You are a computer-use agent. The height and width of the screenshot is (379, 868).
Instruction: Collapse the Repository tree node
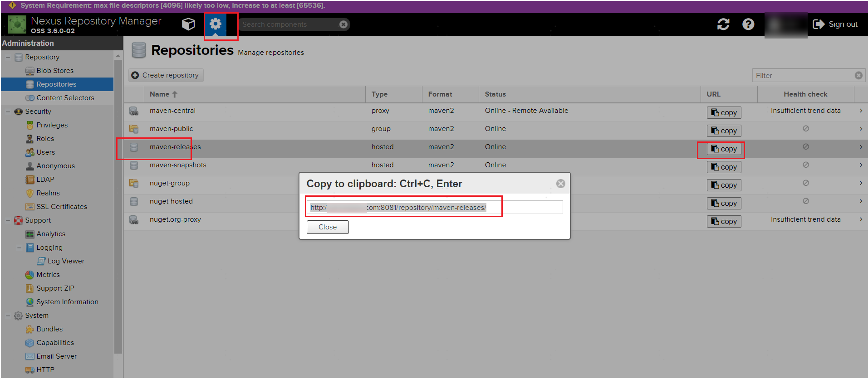[x=8, y=57]
